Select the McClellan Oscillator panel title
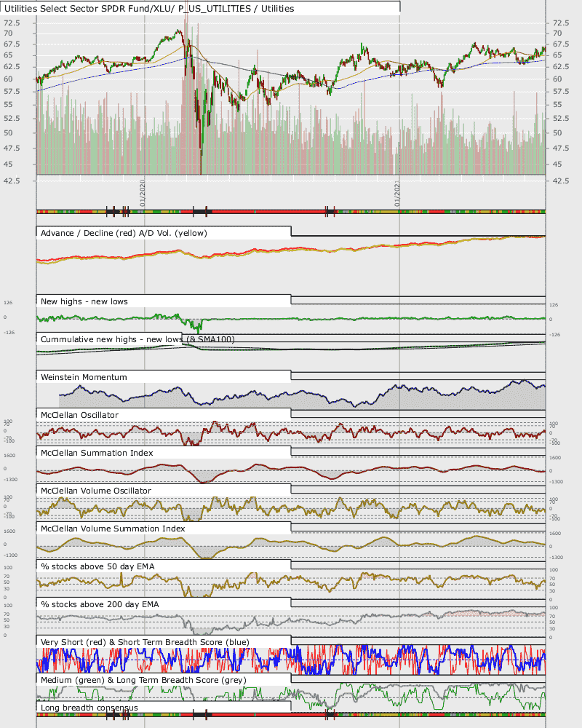Image resolution: width=582 pixels, height=728 pixels. [79, 415]
